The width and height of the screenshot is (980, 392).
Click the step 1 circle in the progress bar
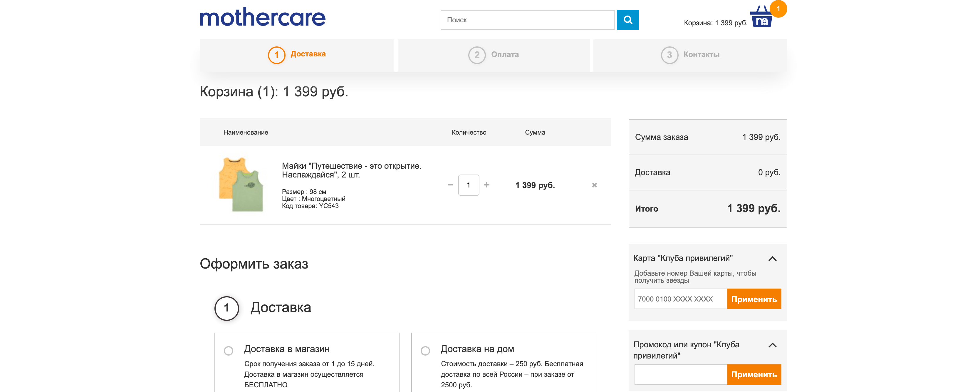276,55
